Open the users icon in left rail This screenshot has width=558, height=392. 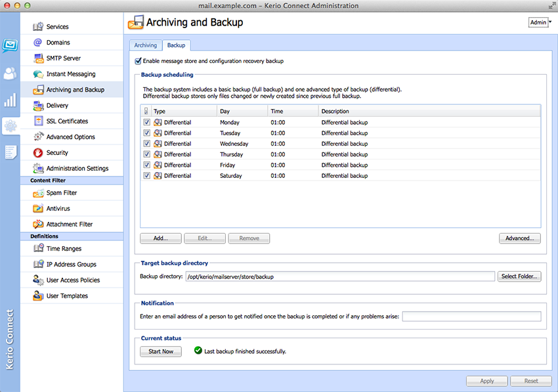(x=10, y=73)
